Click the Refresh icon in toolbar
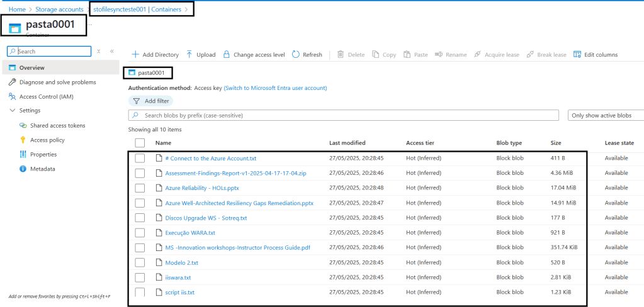This screenshot has width=644, height=307. point(296,55)
